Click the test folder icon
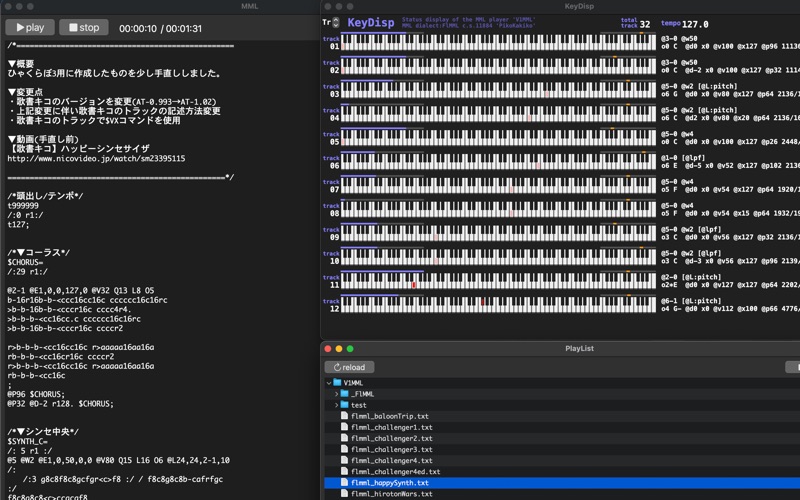 coord(344,405)
